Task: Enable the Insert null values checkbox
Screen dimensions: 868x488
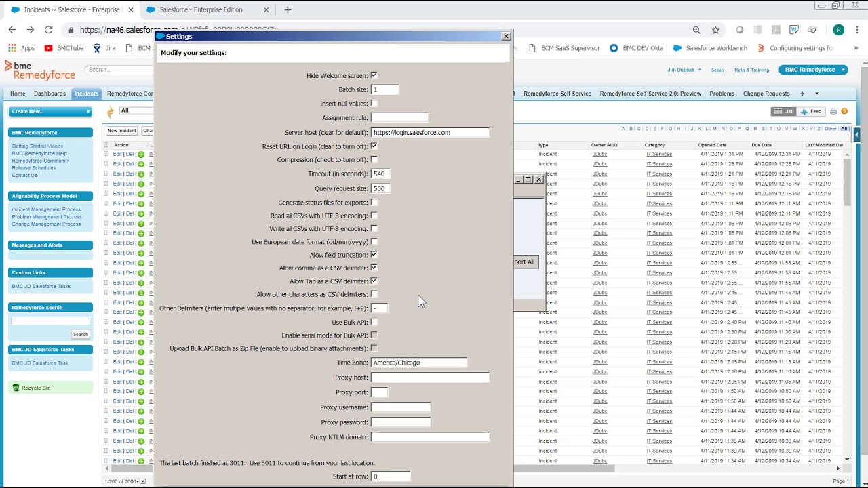Action: (374, 104)
